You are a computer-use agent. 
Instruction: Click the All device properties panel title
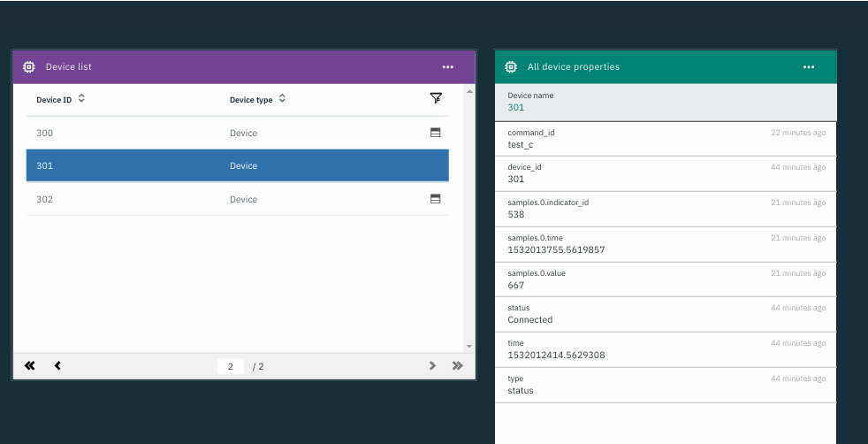point(574,67)
